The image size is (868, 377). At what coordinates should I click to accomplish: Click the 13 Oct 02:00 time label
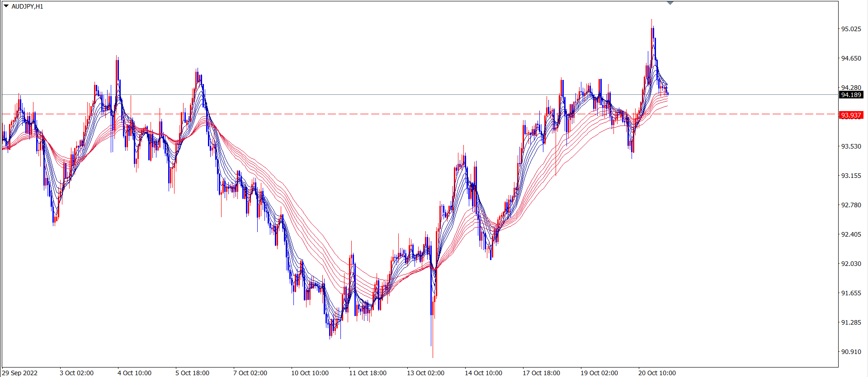coord(426,373)
